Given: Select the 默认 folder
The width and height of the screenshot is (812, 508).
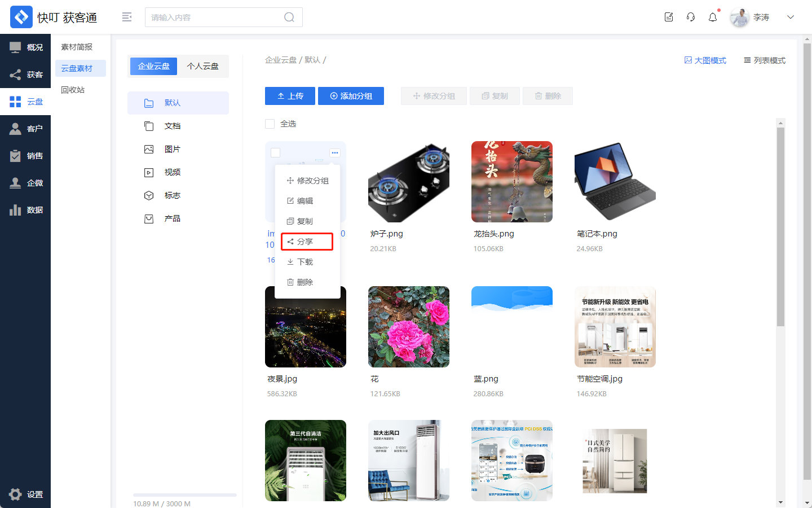Looking at the screenshot, I should (x=178, y=103).
